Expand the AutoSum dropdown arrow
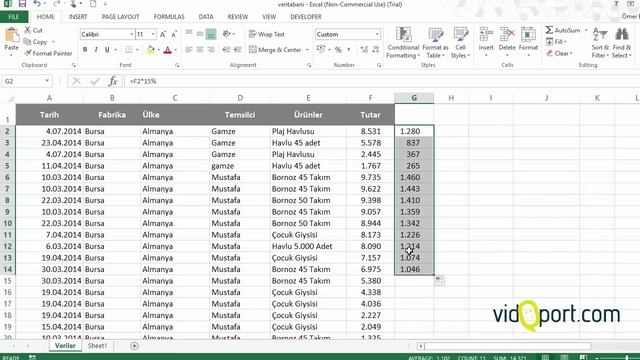This screenshot has width=640, height=360. (586, 30)
